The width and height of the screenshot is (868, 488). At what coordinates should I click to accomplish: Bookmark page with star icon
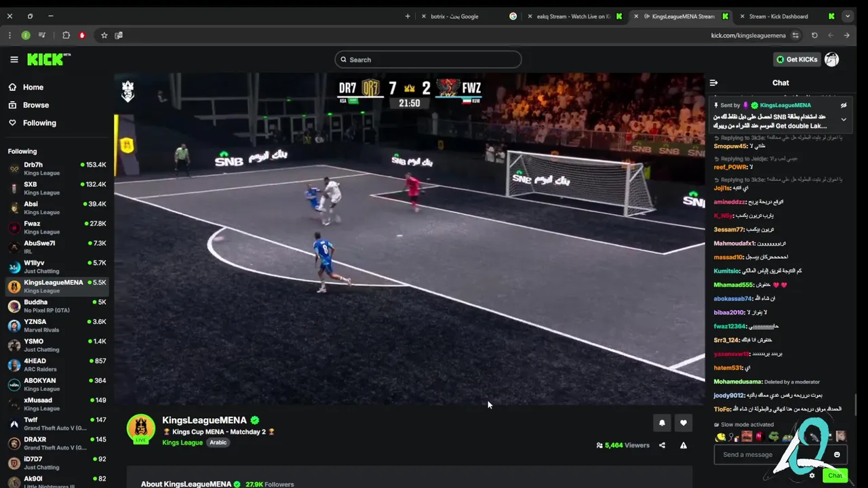[x=104, y=35]
